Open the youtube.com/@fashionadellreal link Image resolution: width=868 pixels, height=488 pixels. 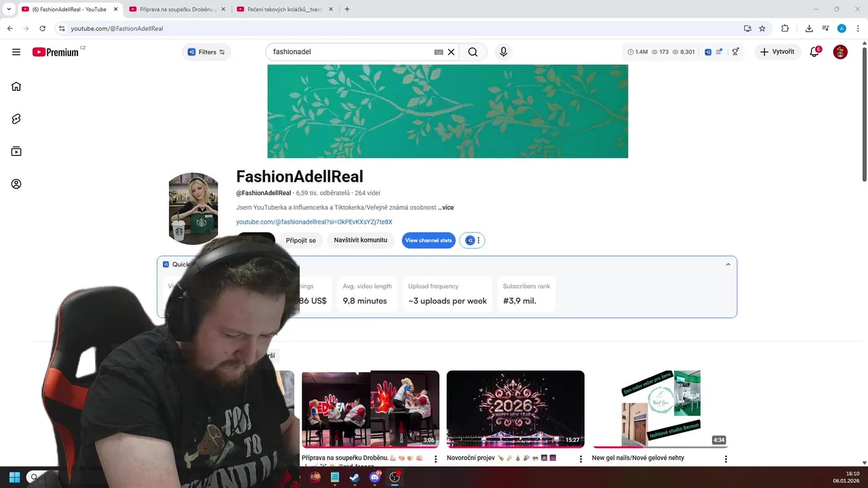[x=314, y=222]
